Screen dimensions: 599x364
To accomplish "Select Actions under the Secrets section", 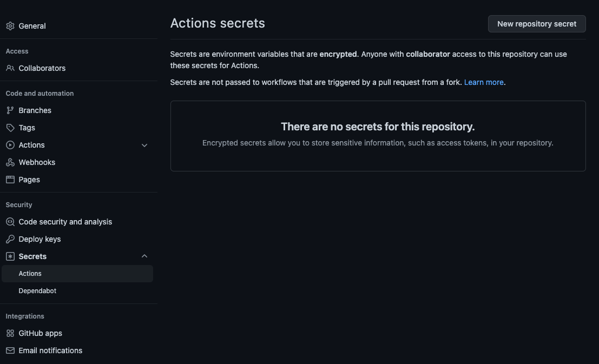I will point(30,273).
